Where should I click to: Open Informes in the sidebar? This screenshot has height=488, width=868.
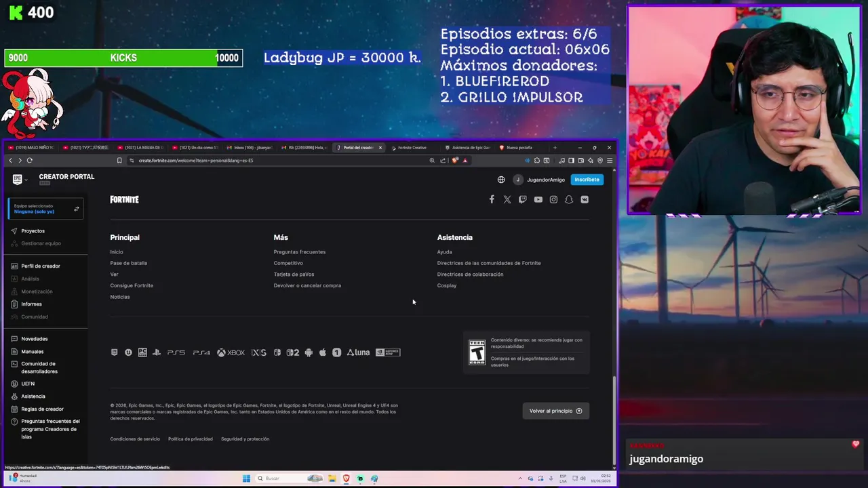[x=31, y=304]
